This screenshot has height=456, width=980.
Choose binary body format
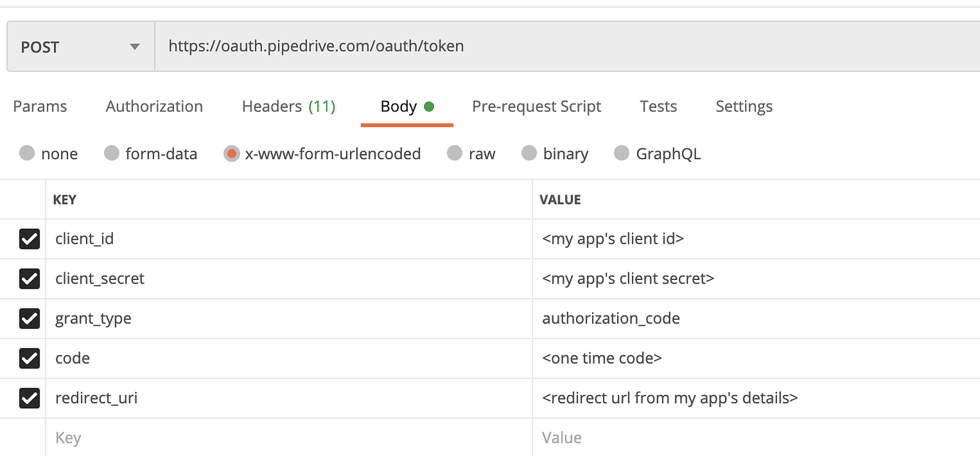(530, 153)
